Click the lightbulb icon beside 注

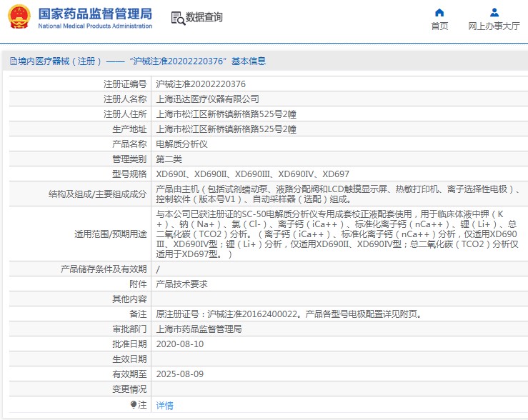coord(134,404)
